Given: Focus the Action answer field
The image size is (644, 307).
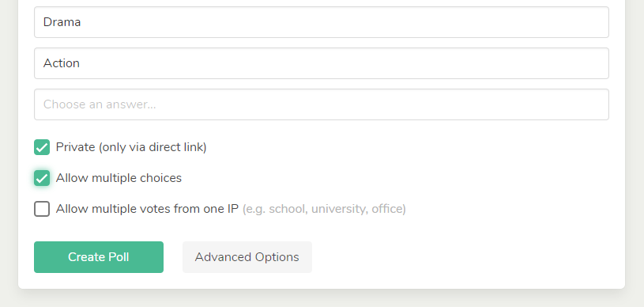Looking at the screenshot, I should tap(322, 63).
